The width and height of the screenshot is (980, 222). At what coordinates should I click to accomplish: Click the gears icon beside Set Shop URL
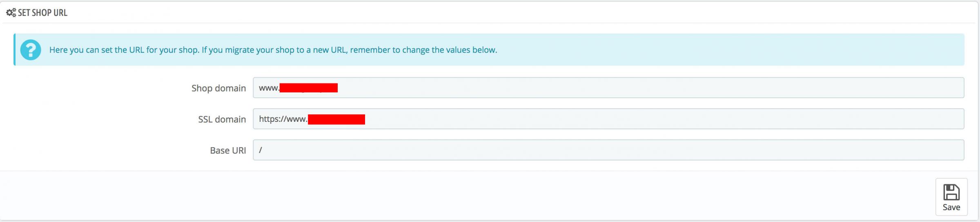point(11,13)
